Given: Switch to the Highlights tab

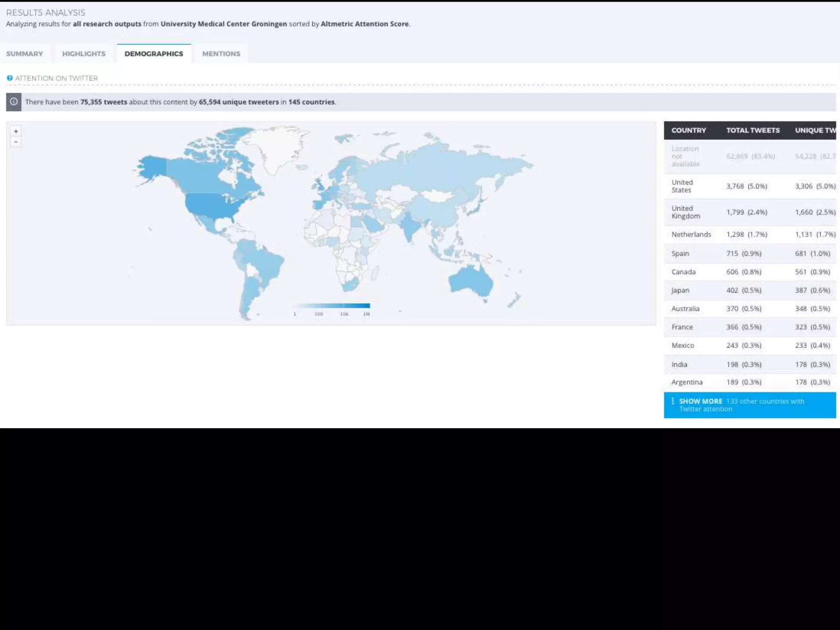Looking at the screenshot, I should (84, 54).
